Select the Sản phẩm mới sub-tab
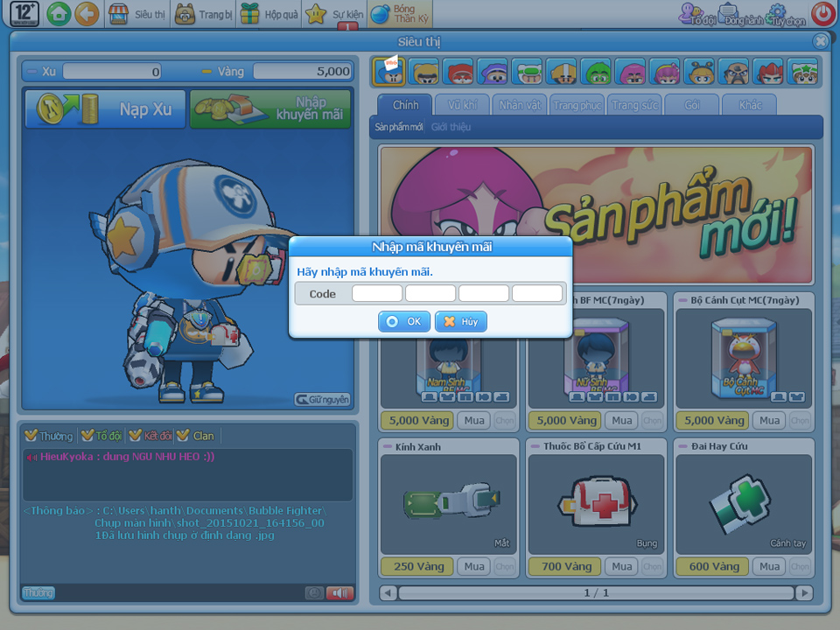Image resolution: width=840 pixels, height=630 pixels. 399,127
